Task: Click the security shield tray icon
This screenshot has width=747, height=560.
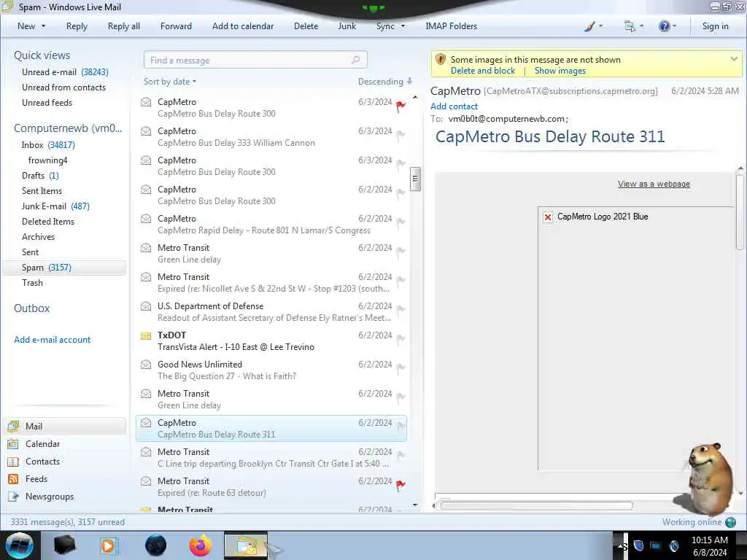Action: point(638,545)
